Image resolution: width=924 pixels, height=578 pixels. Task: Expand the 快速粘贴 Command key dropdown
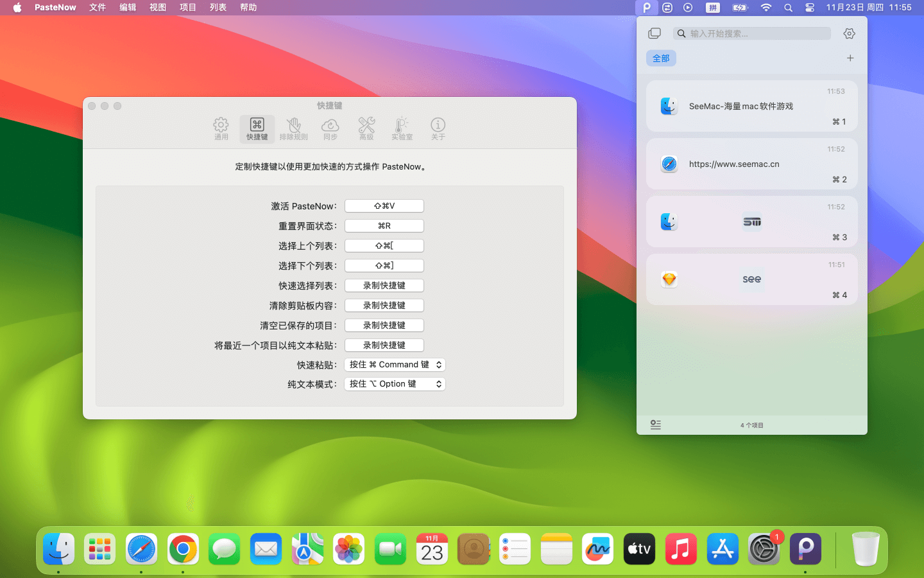[395, 365]
